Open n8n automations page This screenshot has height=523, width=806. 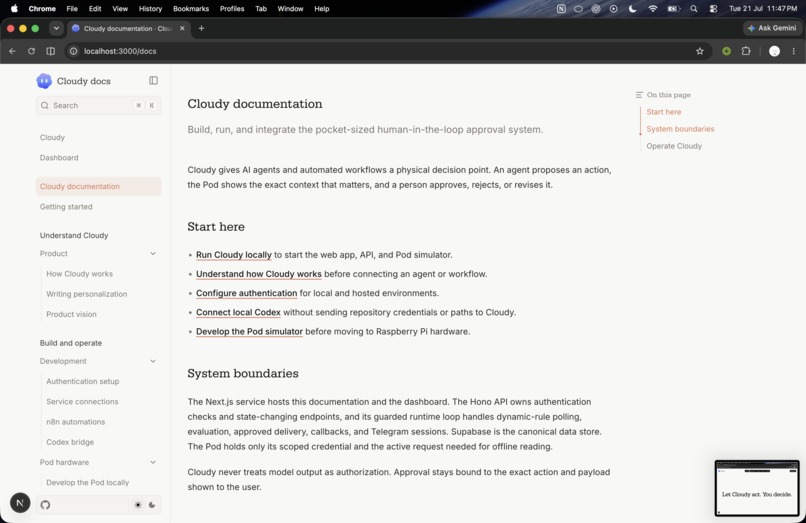[76, 422]
